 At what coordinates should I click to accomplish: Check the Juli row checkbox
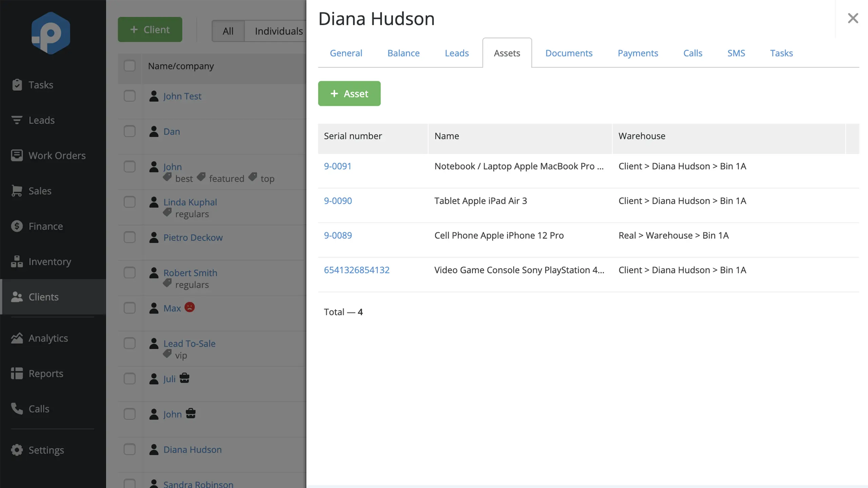click(130, 379)
